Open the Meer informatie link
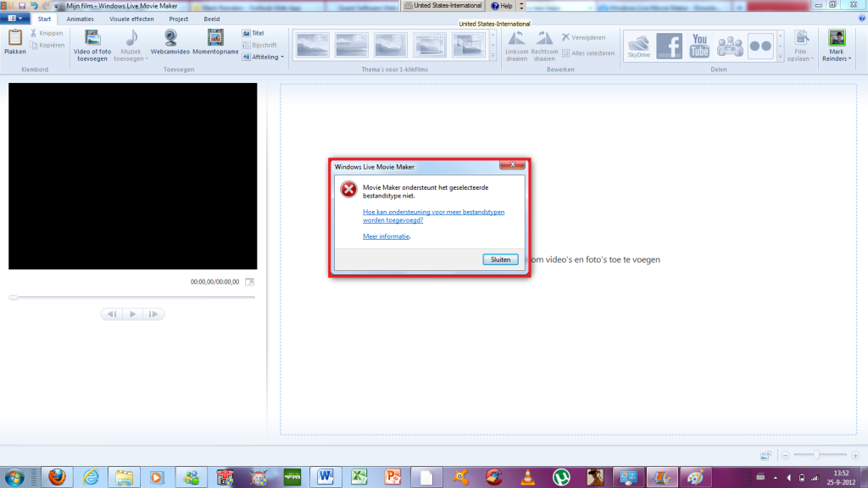 click(x=386, y=236)
